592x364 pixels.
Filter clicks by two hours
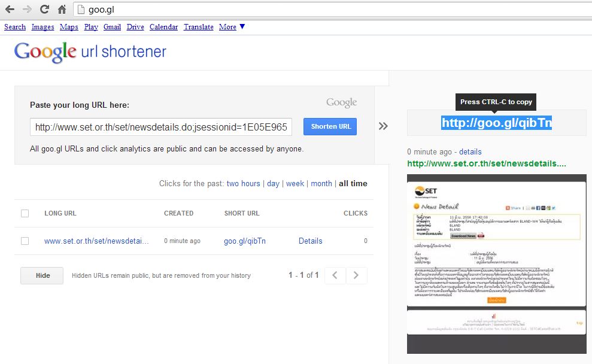pos(243,184)
